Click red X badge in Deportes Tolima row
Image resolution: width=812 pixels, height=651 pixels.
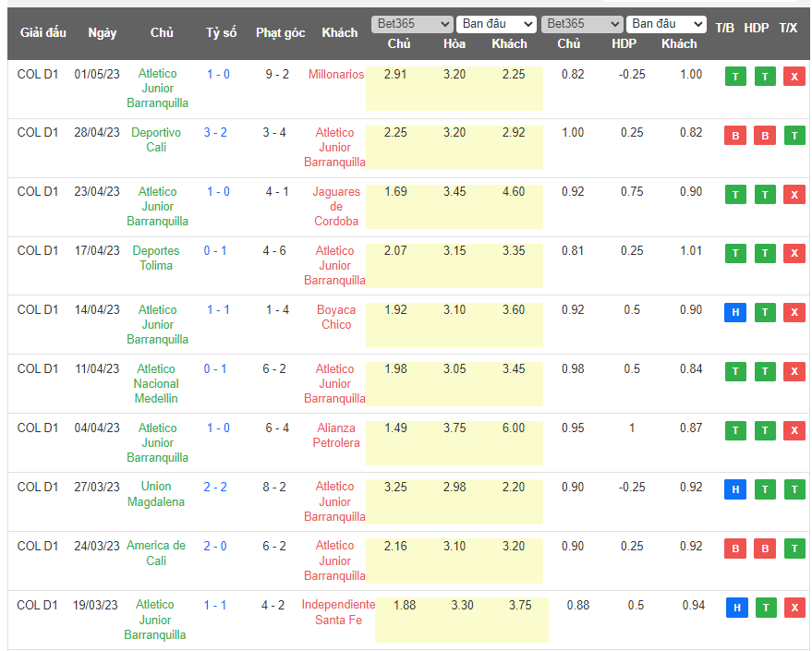coord(794,253)
